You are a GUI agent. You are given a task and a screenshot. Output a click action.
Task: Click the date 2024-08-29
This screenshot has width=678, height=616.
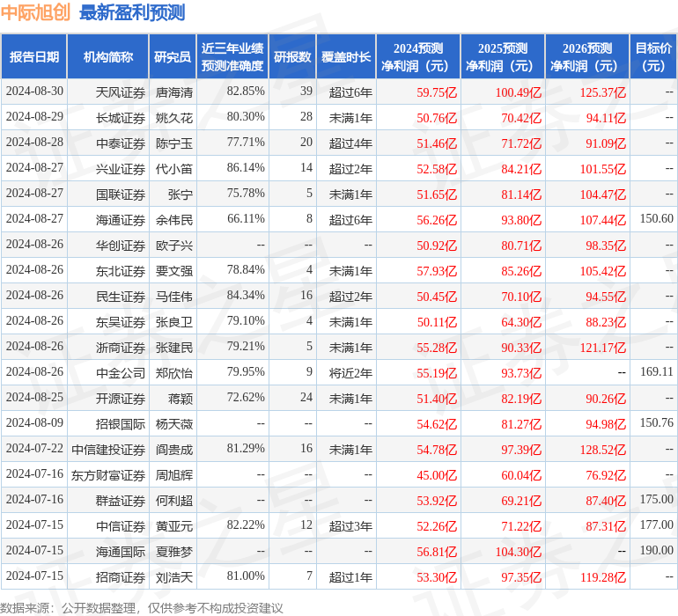(x=34, y=116)
